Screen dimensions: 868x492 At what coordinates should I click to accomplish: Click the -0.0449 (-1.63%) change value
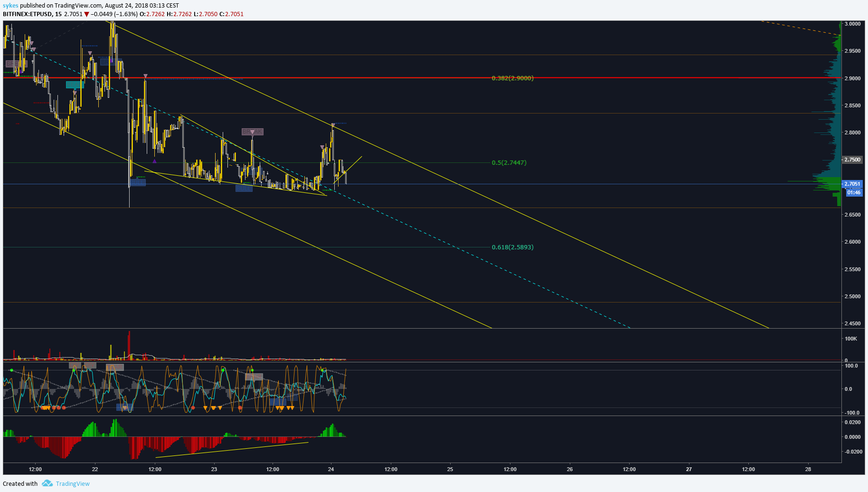pos(114,14)
